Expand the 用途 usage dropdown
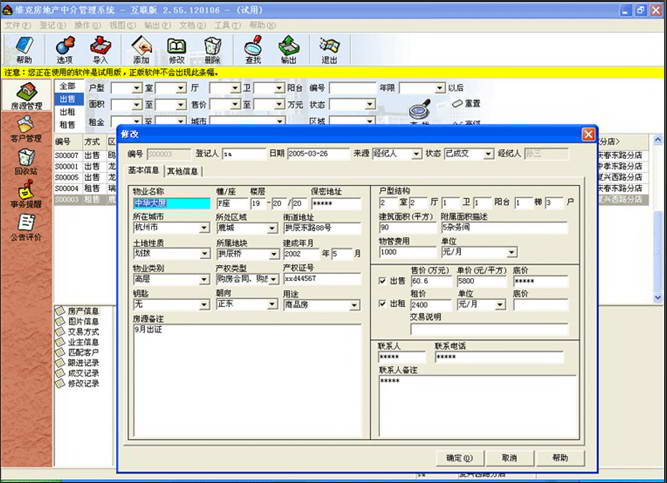The image size is (667, 483). pyautogui.click(x=354, y=305)
